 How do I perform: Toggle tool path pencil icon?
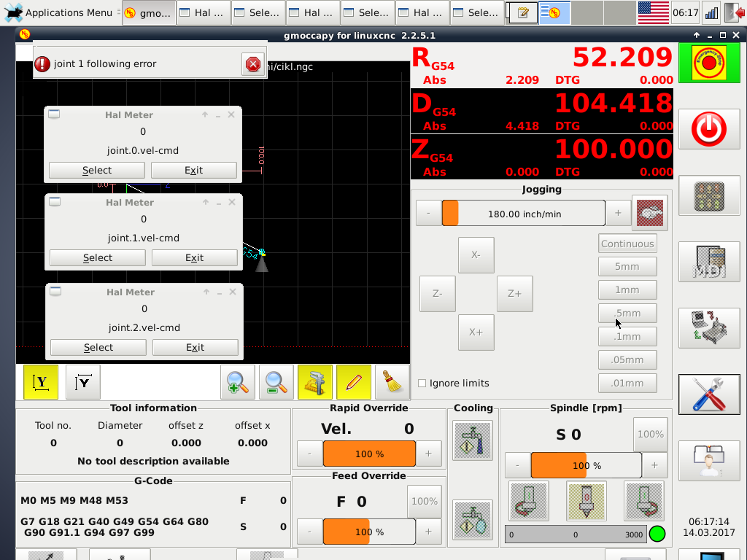(x=354, y=382)
